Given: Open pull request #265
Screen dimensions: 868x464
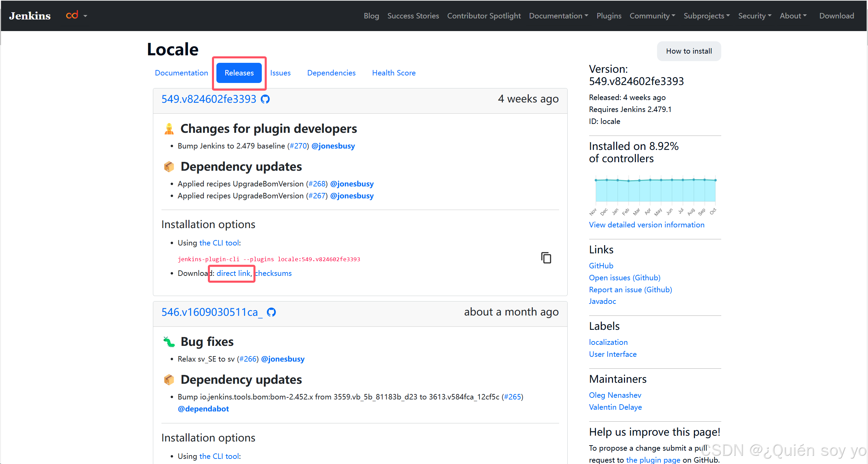Looking at the screenshot, I should click(512, 397).
